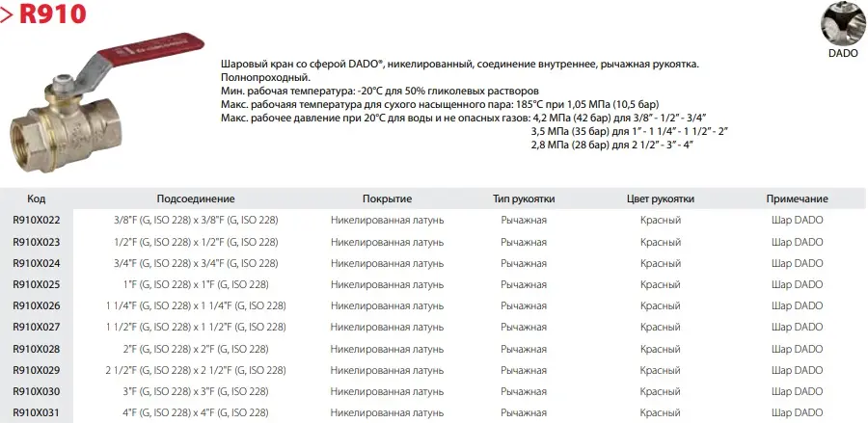Select product code R910X022
The width and height of the screenshot is (868, 423).
[x=37, y=220]
